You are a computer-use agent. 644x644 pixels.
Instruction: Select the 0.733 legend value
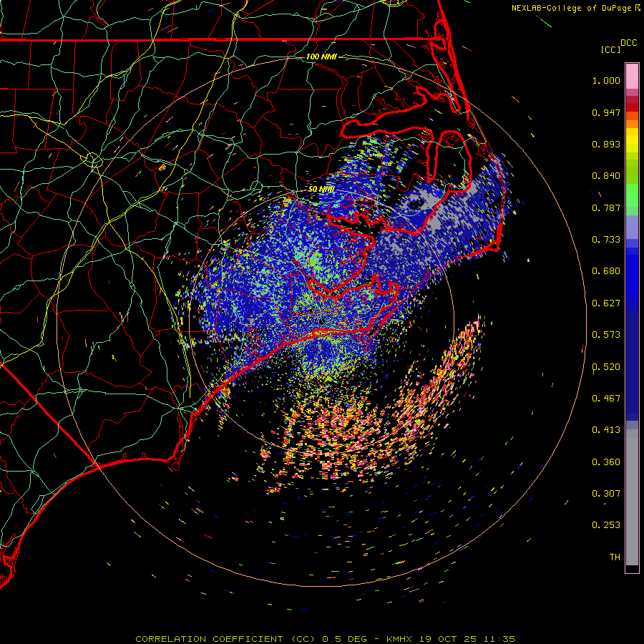606,240
